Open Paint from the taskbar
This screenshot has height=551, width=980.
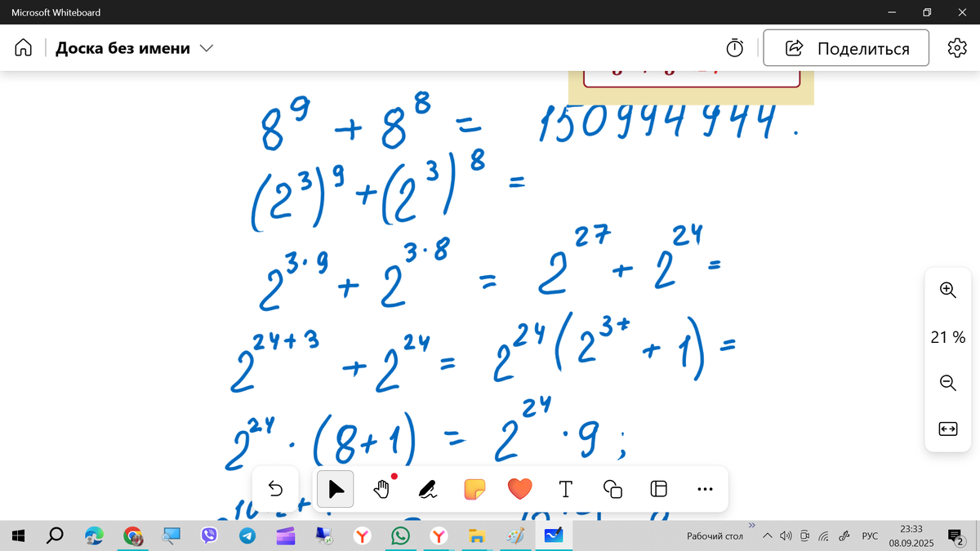tap(515, 535)
